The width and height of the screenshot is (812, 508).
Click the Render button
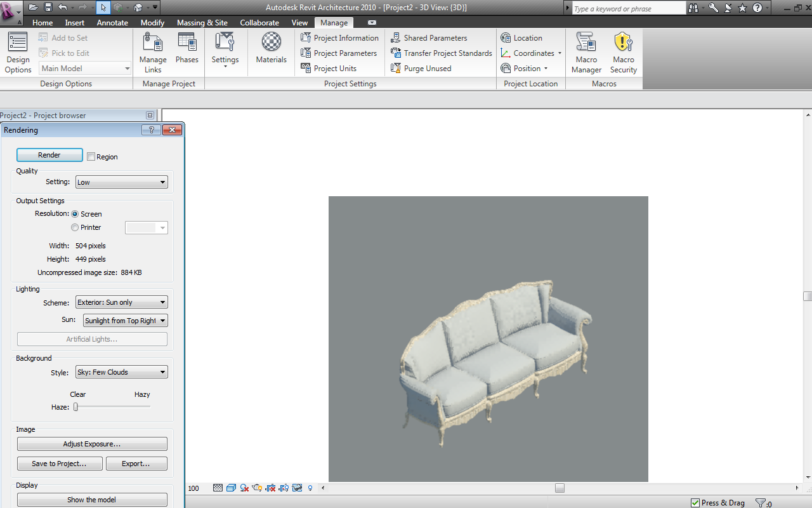point(49,155)
